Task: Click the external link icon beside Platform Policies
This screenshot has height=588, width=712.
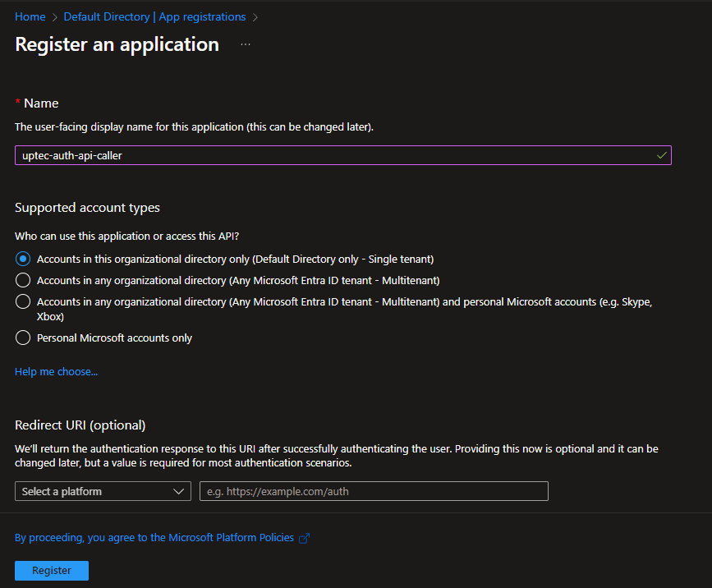Action: (x=305, y=538)
